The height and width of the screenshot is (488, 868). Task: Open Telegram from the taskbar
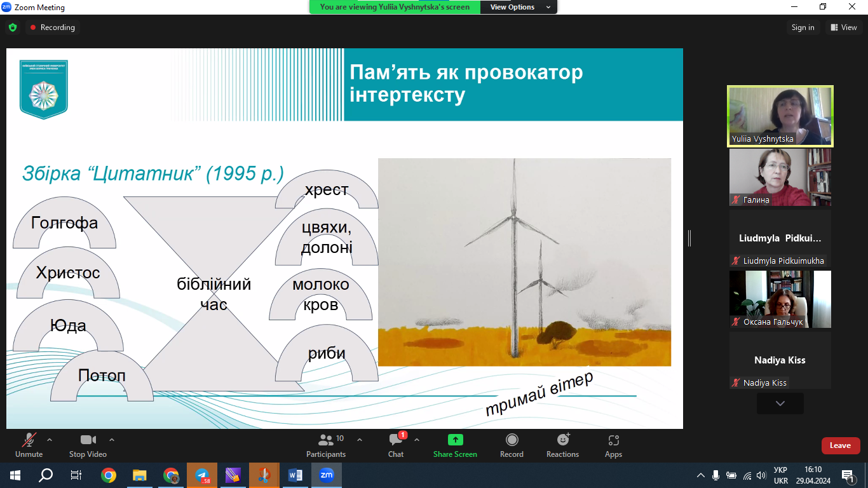click(x=202, y=475)
